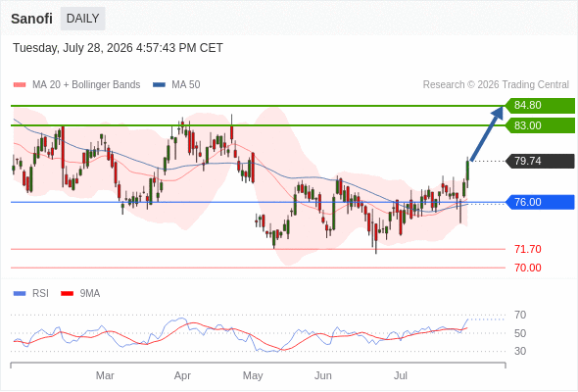The image size is (578, 392).
Task: Click the RSI 50 axis value
Action: click(x=520, y=333)
